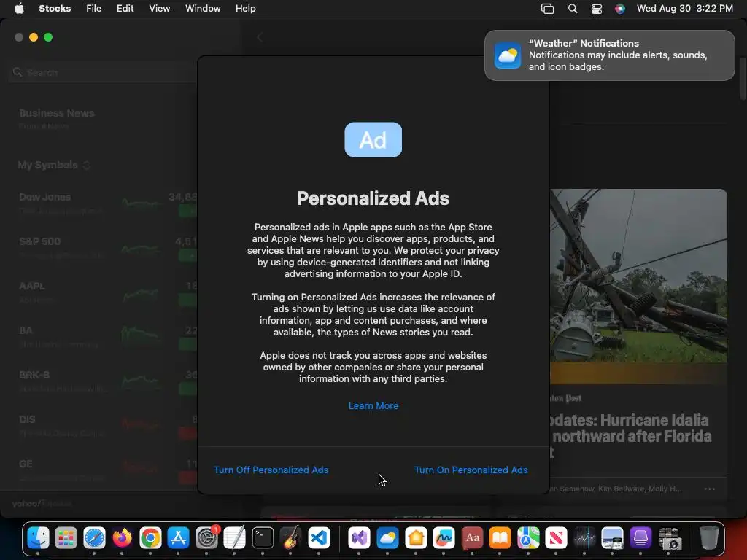The width and height of the screenshot is (747, 560).
Task: Launch Freeform from the dock
Action: coord(444,538)
